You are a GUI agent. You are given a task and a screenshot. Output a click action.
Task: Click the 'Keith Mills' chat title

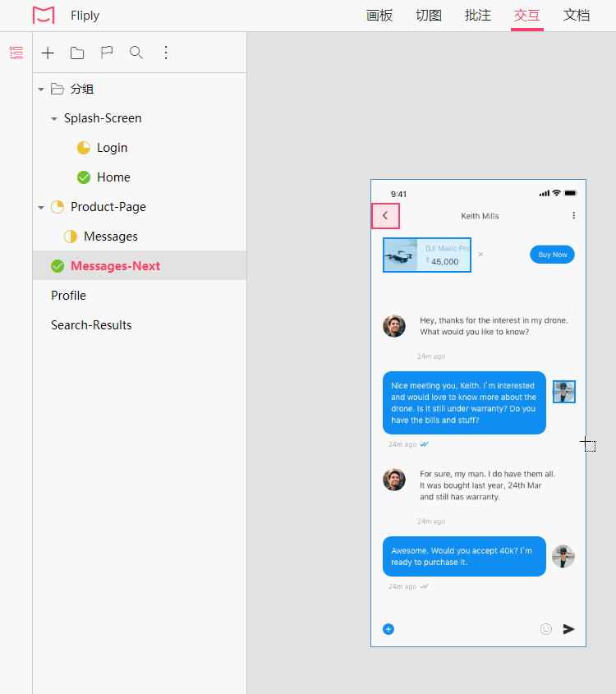click(x=480, y=216)
